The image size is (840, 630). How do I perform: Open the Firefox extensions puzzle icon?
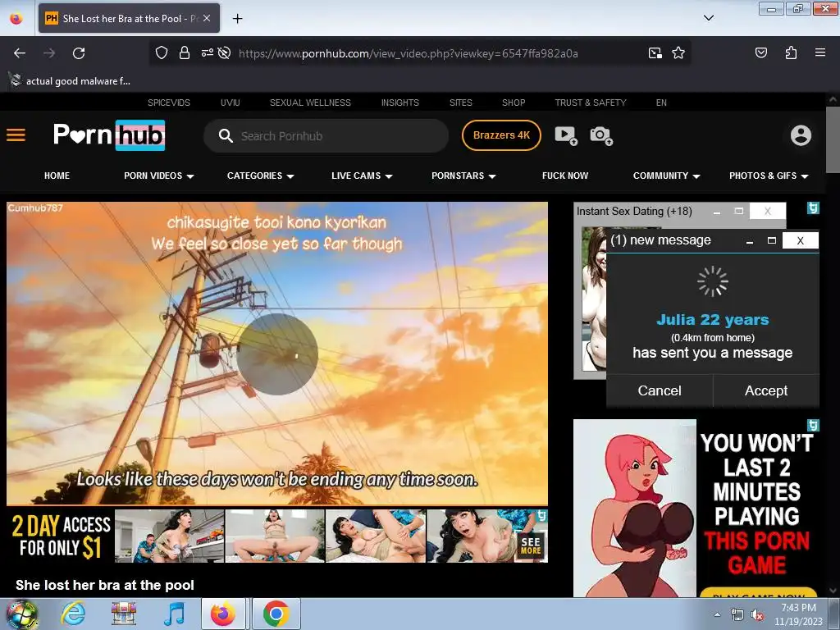(x=791, y=52)
